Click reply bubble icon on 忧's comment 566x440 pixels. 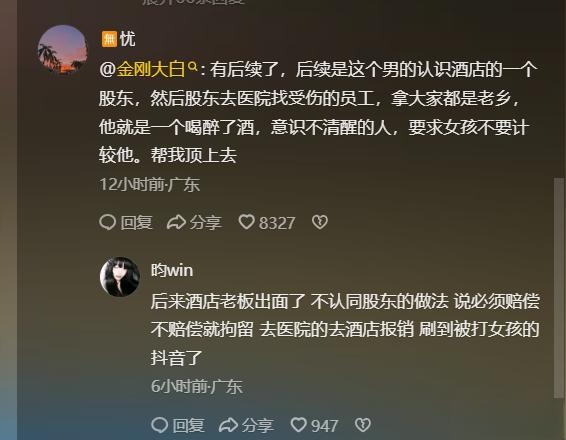108,222
